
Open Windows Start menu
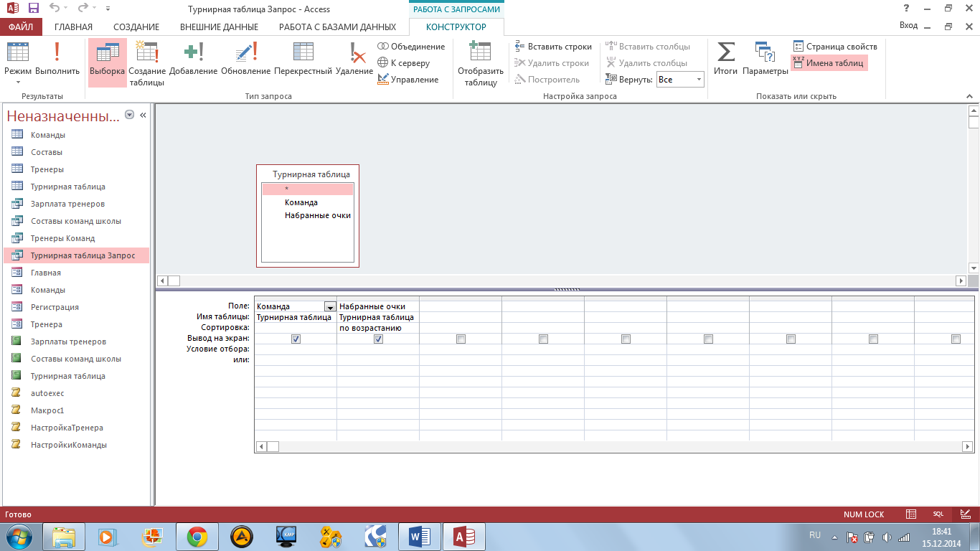pyautogui.click(x=19, y=537)
